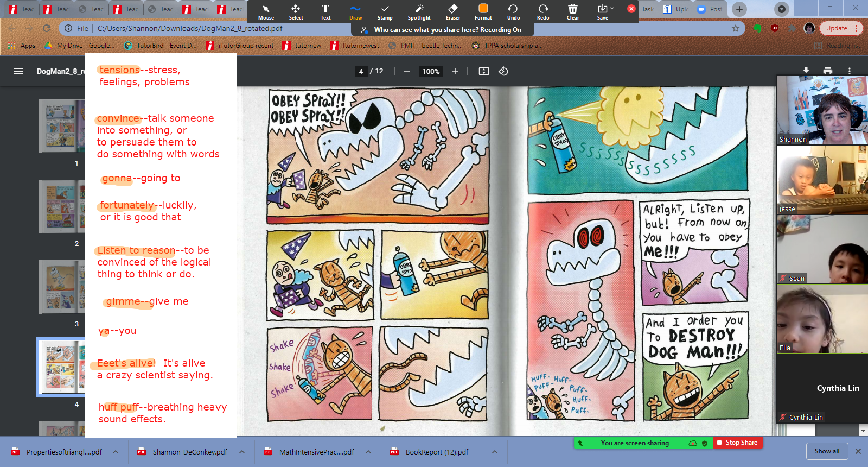Expand options for Propertiesoftriangl...pdf download
This screenshot has width=868, height=467.
coord(116,452)
